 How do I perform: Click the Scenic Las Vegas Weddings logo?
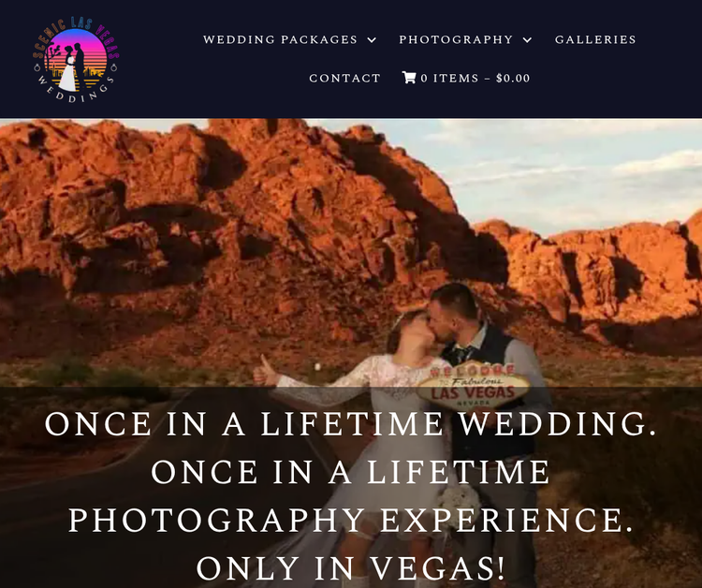[x=76, y=60]
